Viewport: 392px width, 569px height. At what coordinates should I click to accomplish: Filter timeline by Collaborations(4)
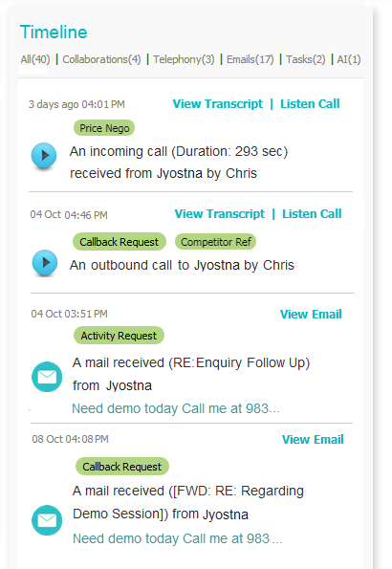101,59
